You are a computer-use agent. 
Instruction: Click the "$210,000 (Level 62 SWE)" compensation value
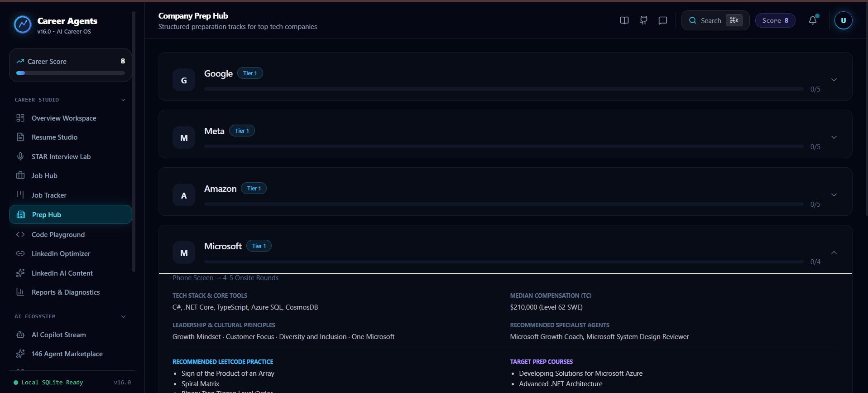[x=547, y=307]
